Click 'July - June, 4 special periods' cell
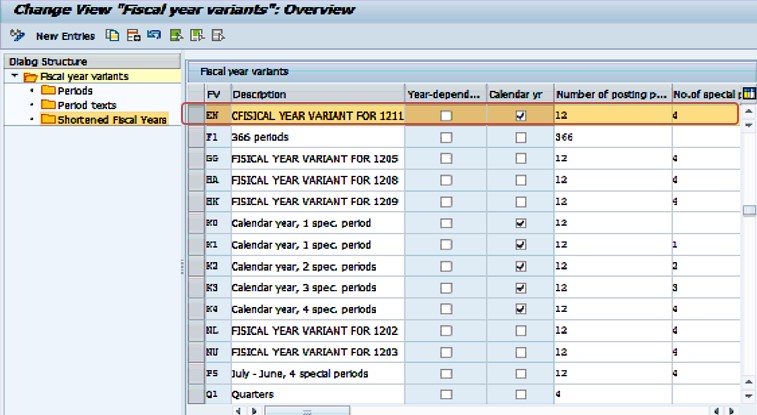The image size is (757, 415). click(x=317, y=374)
